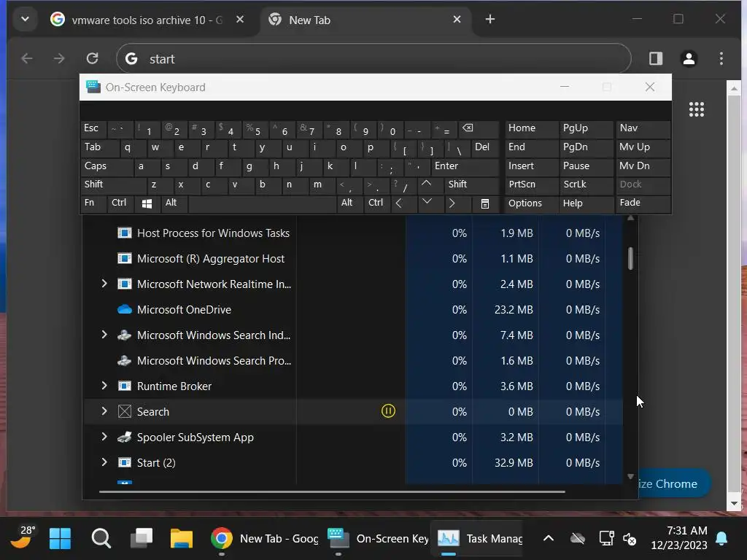The image size is (747, 560).
Task: Click Help key on On-Screen Keyboard
Action: point(586,203)
